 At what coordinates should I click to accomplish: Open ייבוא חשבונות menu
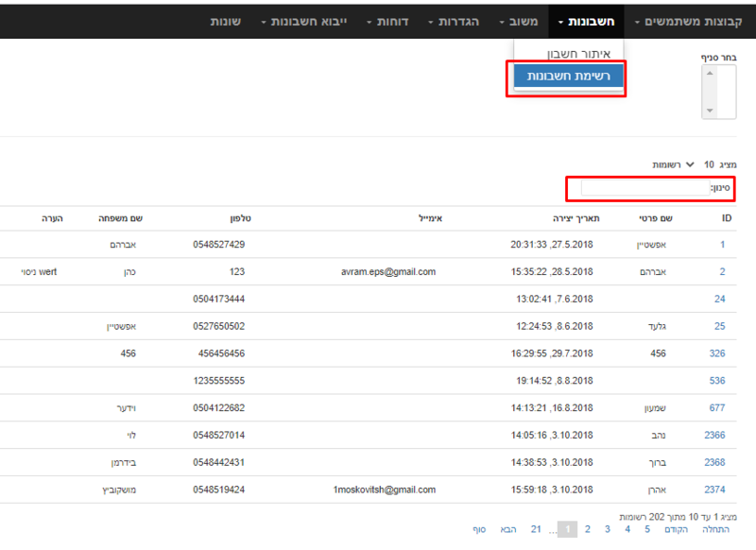click(303, 22)
